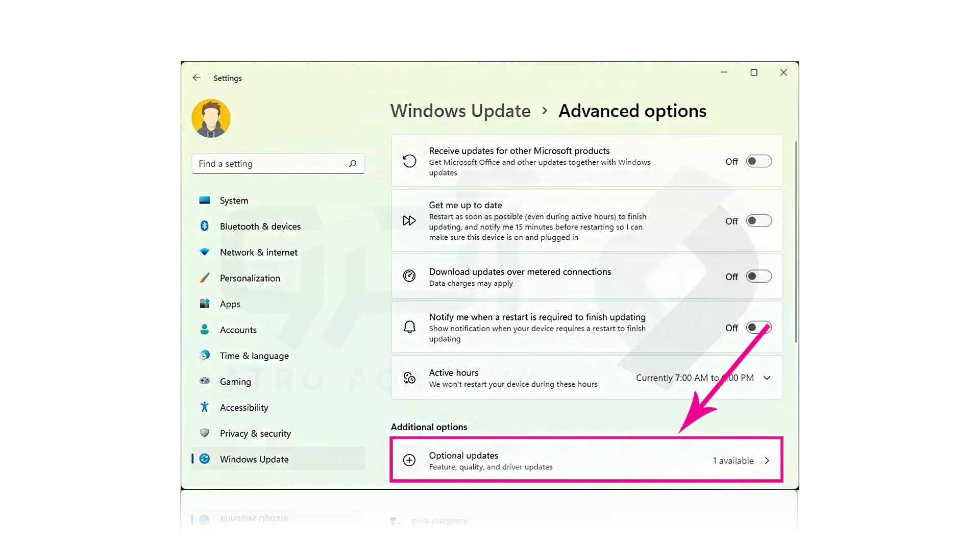Click the Find a setting field
Image resolution: width=980 pixels, height=551 pixels.
tap(271, 164)
